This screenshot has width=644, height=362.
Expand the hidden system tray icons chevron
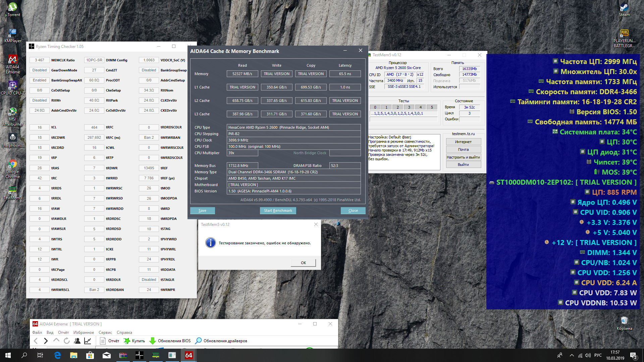(572, 355)
